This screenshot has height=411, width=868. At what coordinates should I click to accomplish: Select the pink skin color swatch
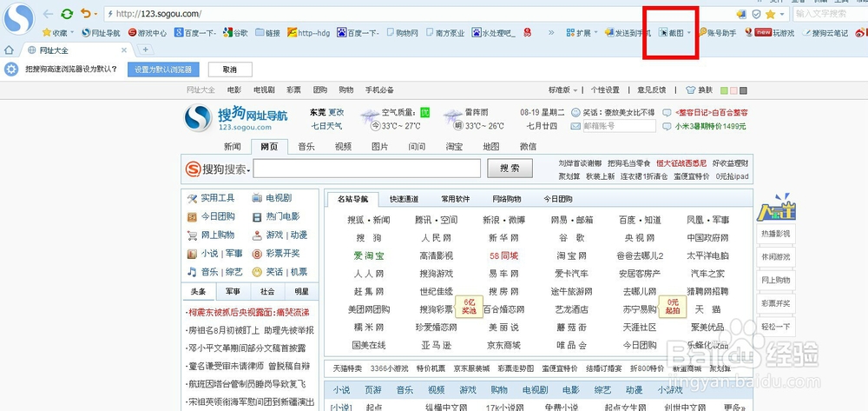[733, 90]
